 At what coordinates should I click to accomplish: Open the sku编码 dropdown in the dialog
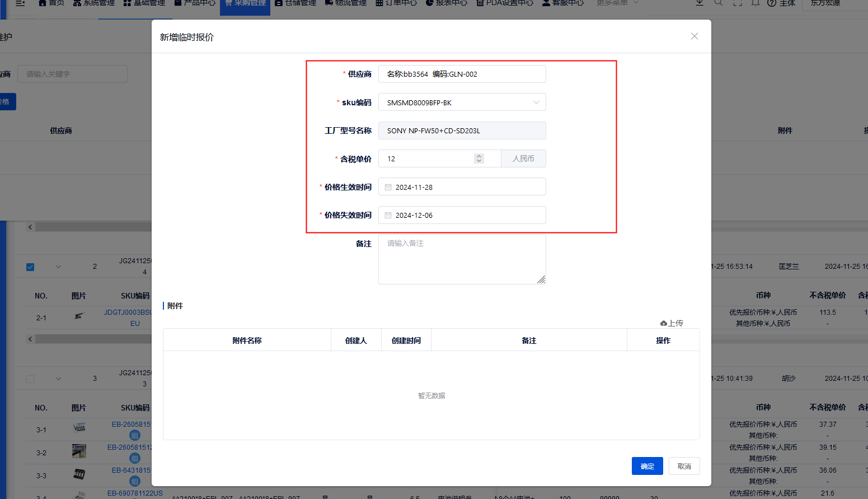(x=537, y=102)
